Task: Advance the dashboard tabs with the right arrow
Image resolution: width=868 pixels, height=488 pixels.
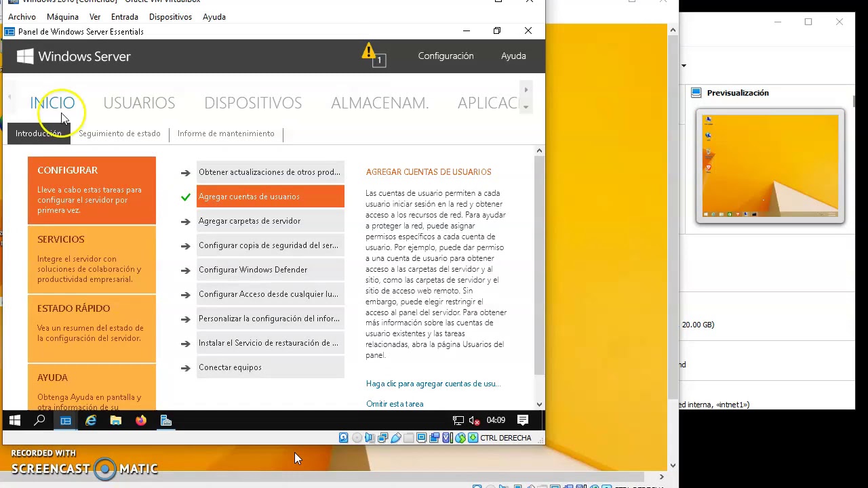Action: [x=526, y=89]
